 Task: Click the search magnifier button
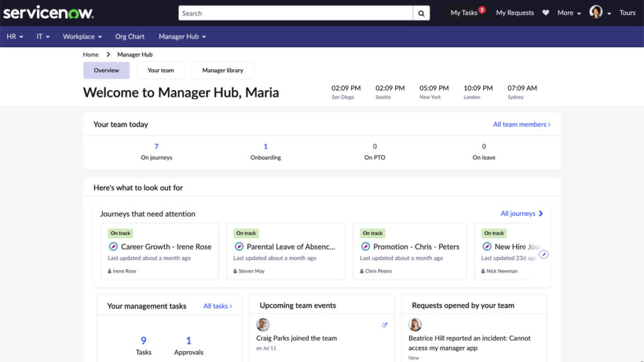421,13
